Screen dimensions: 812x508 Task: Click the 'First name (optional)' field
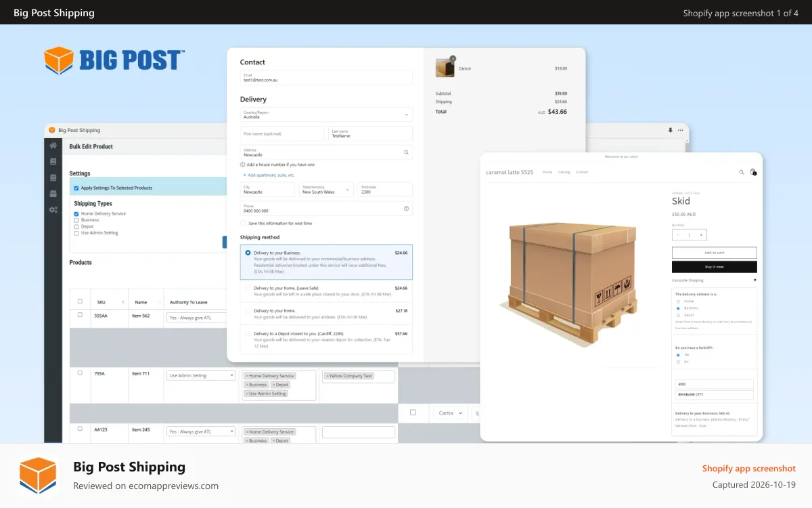(x=282, y=133)
